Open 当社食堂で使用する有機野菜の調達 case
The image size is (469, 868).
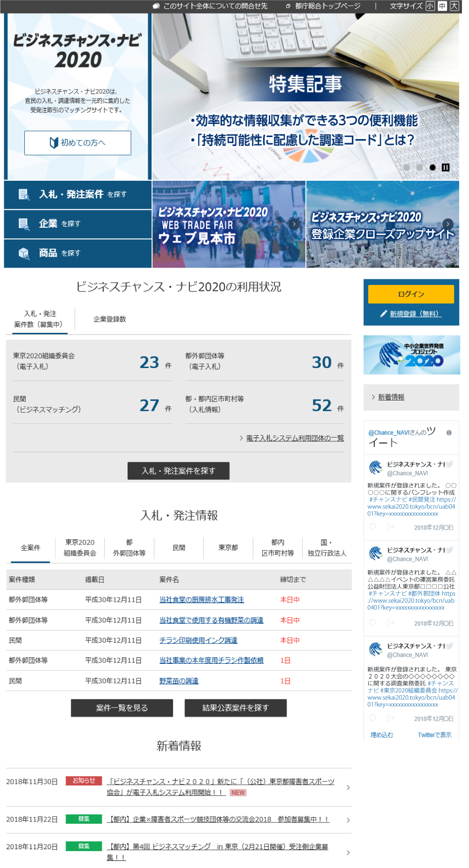pyautogui.click(x=212, y=621)
